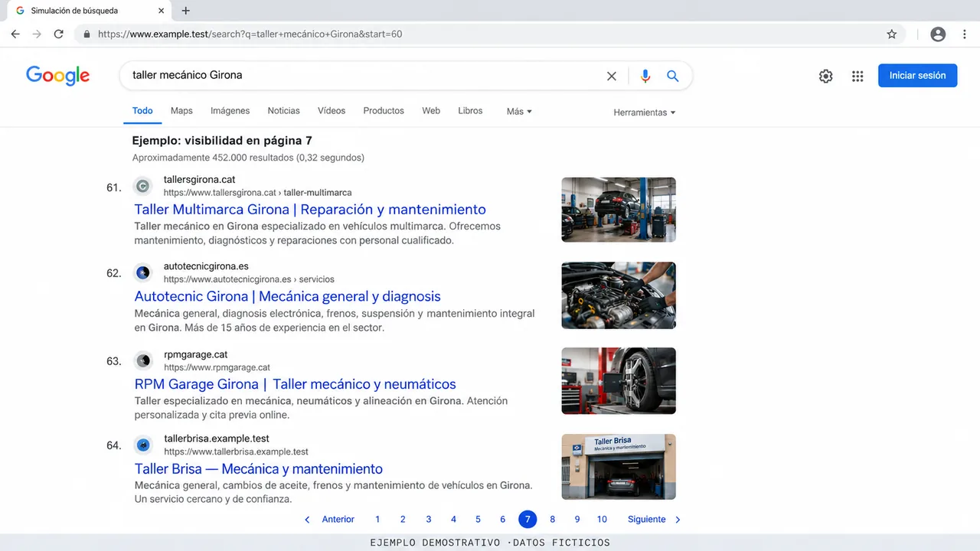Open Taller Brisa result link
980x551 pixels.
(x=259, y=469)
